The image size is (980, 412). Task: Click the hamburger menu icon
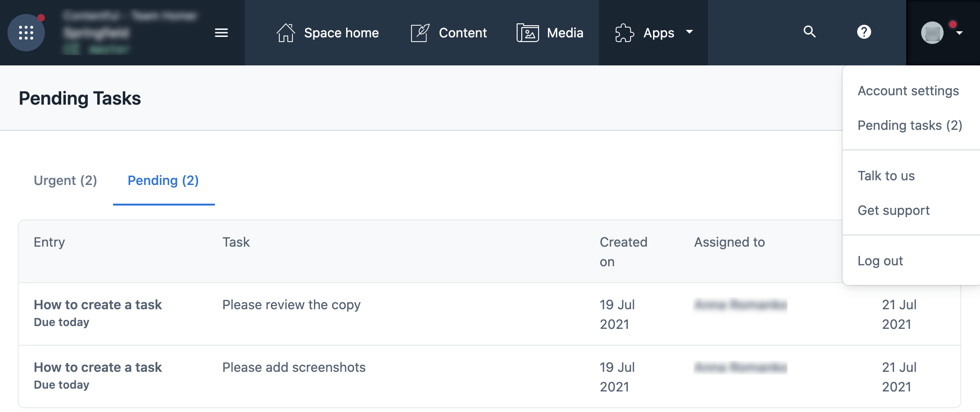(x=221, y=33)
